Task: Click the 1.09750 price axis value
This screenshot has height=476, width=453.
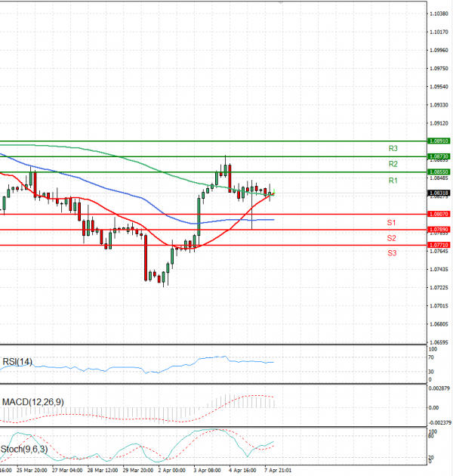Action: [439, 68]
